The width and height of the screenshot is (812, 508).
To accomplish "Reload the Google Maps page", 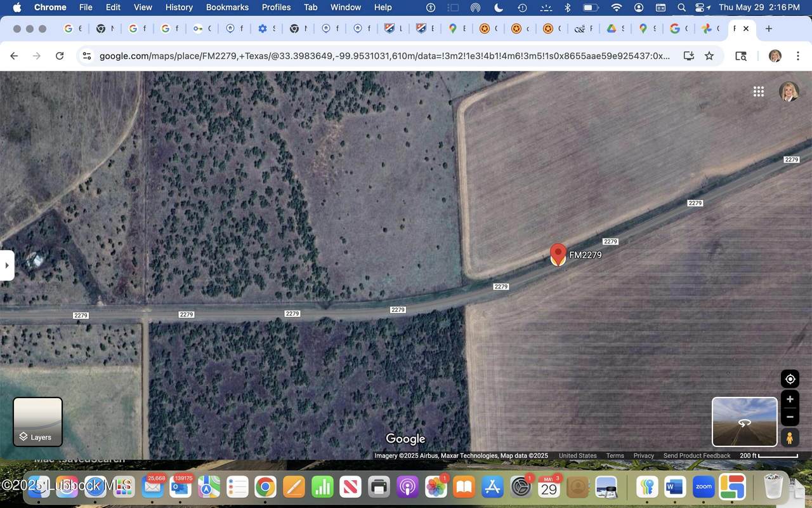I will pos(60,56).
